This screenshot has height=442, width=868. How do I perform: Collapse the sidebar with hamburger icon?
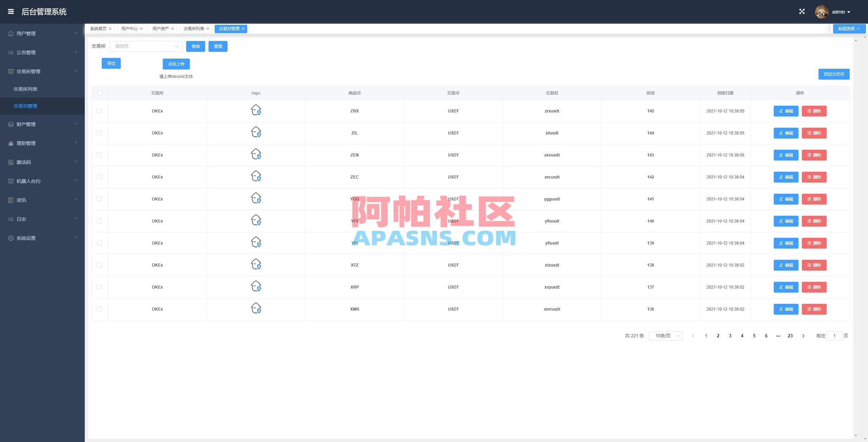[11, 12]
